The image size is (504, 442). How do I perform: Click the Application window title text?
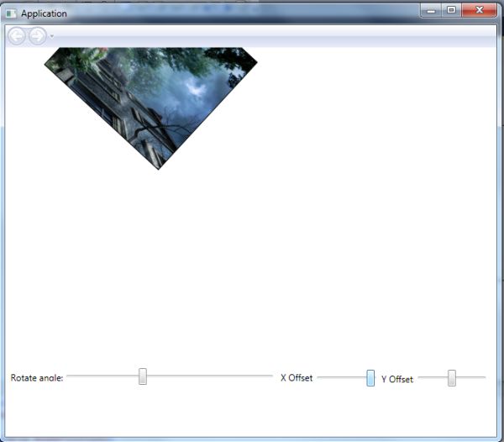(x=44, y=13)
